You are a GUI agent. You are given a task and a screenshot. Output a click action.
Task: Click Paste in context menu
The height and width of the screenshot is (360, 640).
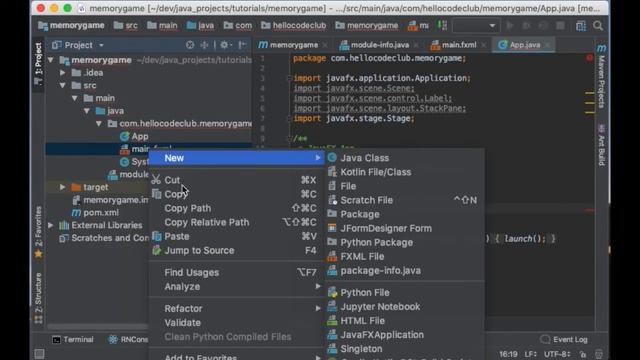point(236,236)
